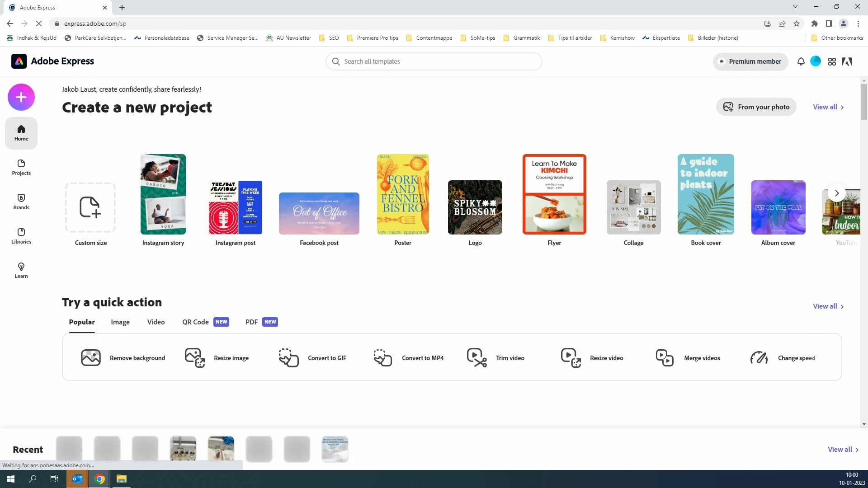Open the apps grid icon
The width and height of the screenshot is (868, 488).
[832, 61]
